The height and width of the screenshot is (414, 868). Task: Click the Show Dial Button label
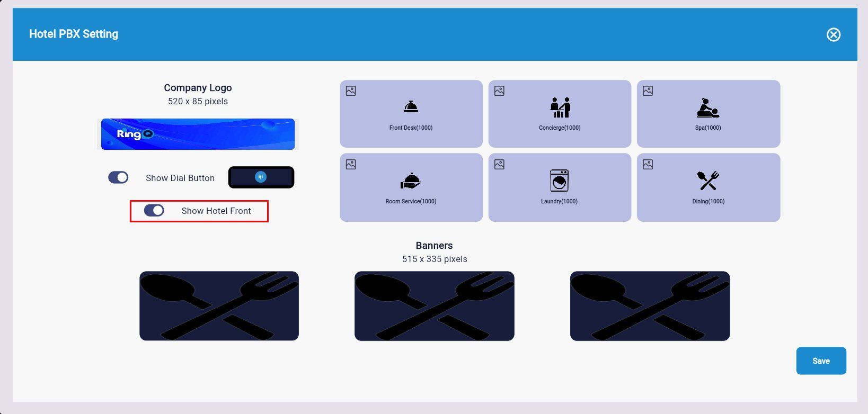coord(180,178)
